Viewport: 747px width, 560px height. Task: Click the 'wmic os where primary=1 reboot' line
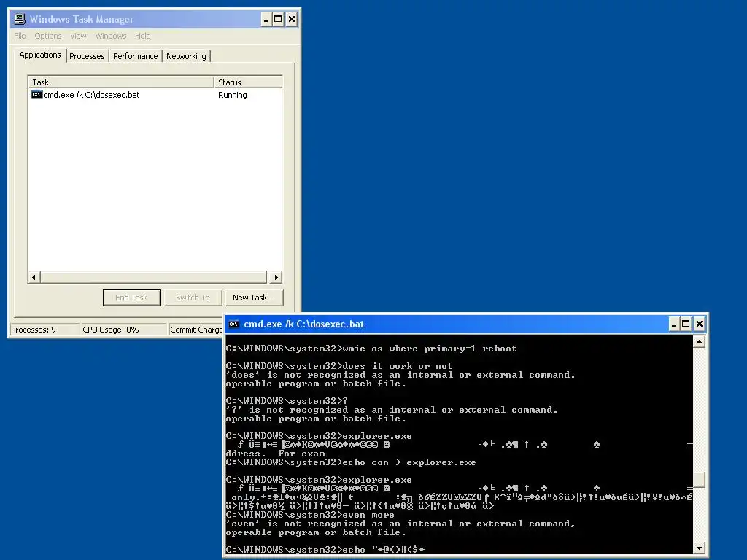371,349
